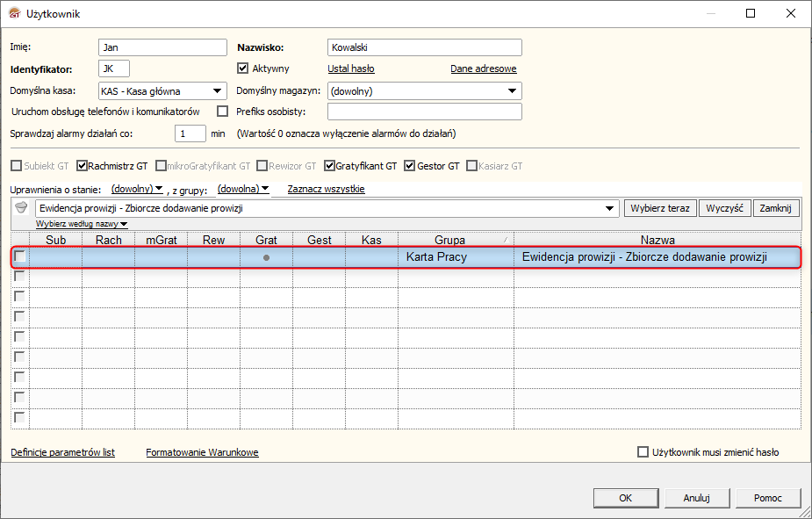Screen dimensions: 812x519
Task: Open the Ustal hasło link
Action: click(x=351, y=68)
